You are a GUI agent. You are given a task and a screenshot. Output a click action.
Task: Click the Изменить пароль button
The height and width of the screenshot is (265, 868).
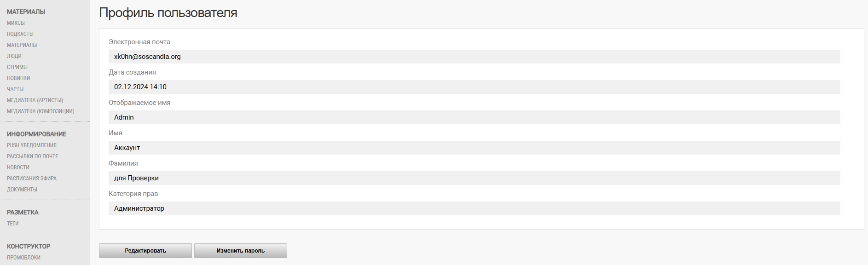pos(241,251)
